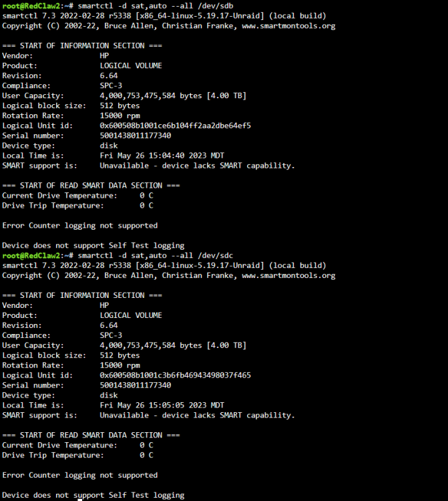448x501 pixels.
Task: Click second Current Drive Temperature 0 C value
Action: coord(147,445)
